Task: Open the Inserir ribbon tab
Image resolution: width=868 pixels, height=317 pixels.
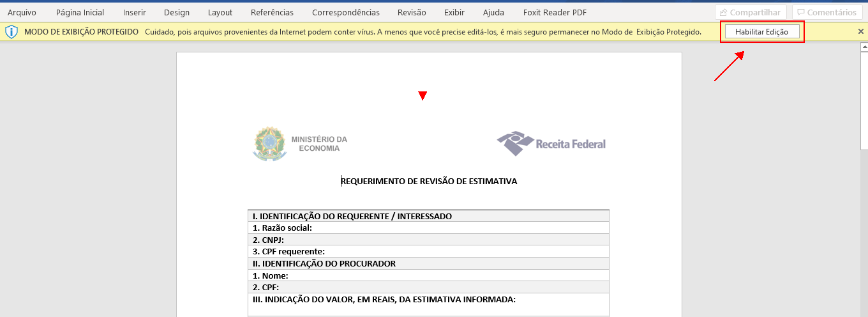Action: point(135,12)
